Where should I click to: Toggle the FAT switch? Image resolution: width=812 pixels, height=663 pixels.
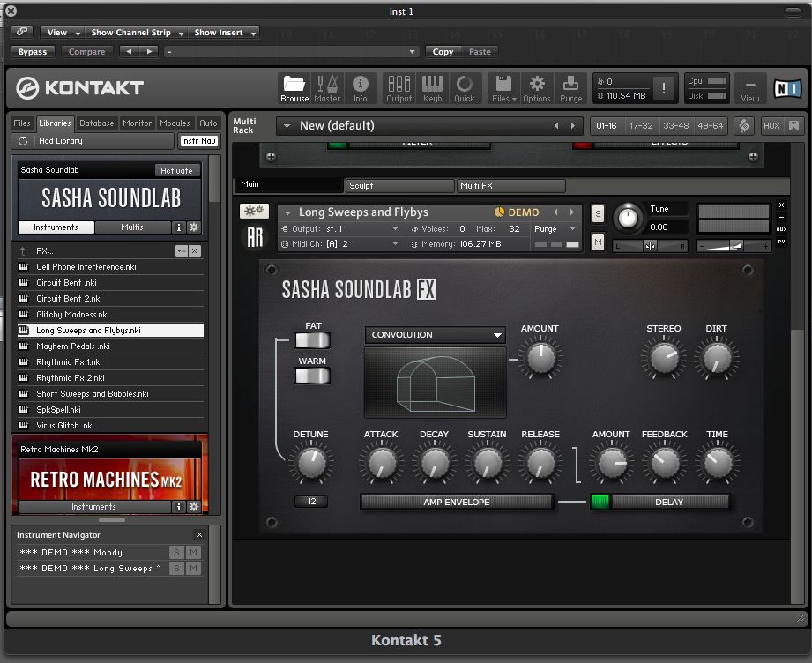coord(312,341)
